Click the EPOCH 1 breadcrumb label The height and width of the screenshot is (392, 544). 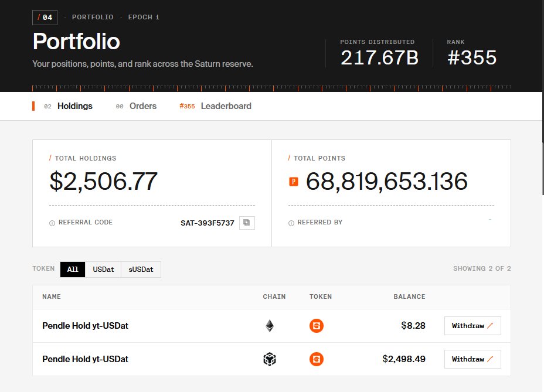click(x=144, y=17)
